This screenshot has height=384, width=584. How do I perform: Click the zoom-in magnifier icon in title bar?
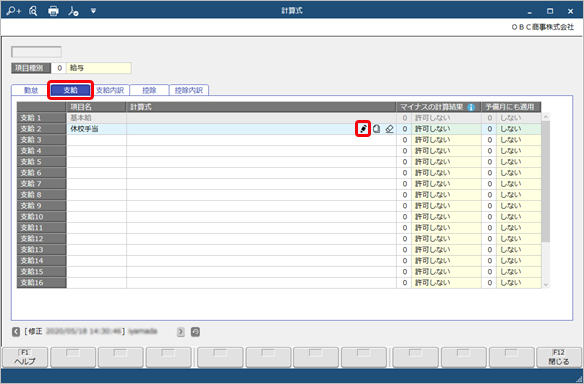pyautogui.click(x=14, y=11)
